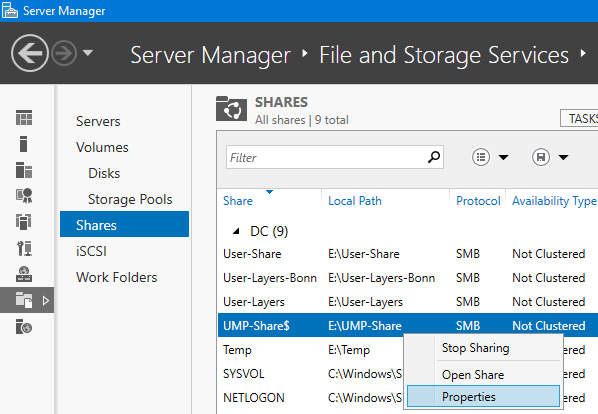Choose Stop Sharing from context menu

click(x=483, y=348)
